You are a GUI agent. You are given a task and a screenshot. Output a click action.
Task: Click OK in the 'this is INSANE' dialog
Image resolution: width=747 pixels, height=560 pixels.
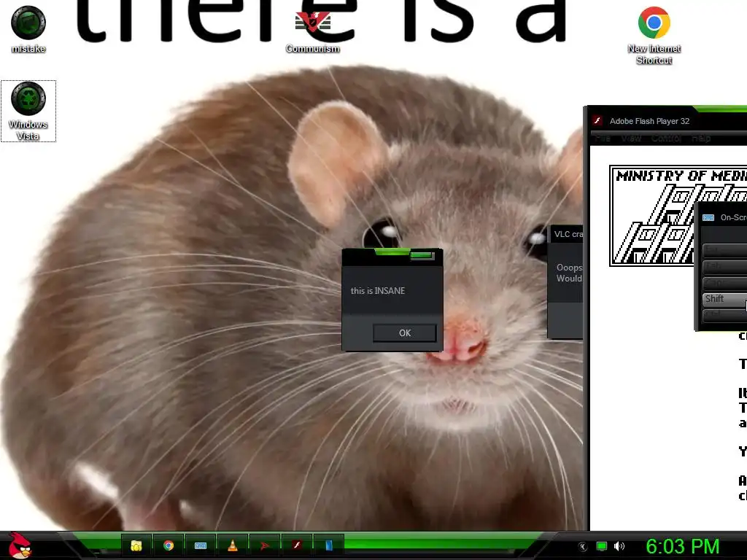[404, 332]
